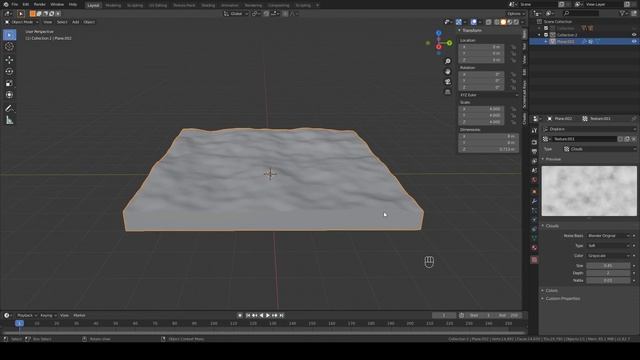
Task: Toggle visibility eye for Plane.002
Action: pos(634,42)
